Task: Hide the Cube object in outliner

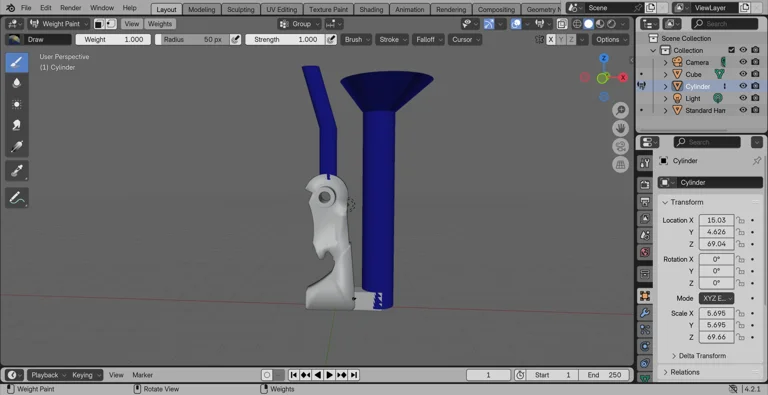Action: point(743,74)
